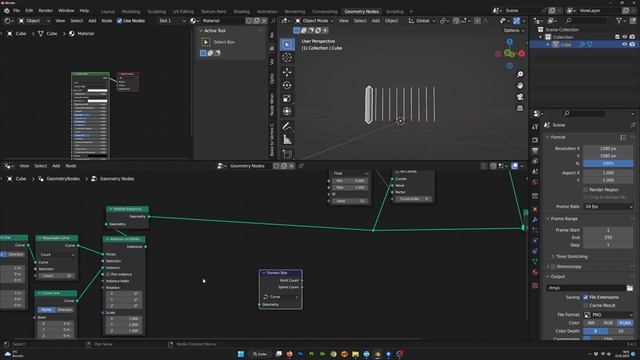Select the Annotate tool
This screenshot has width=640, height=360.
click(287, 126)
